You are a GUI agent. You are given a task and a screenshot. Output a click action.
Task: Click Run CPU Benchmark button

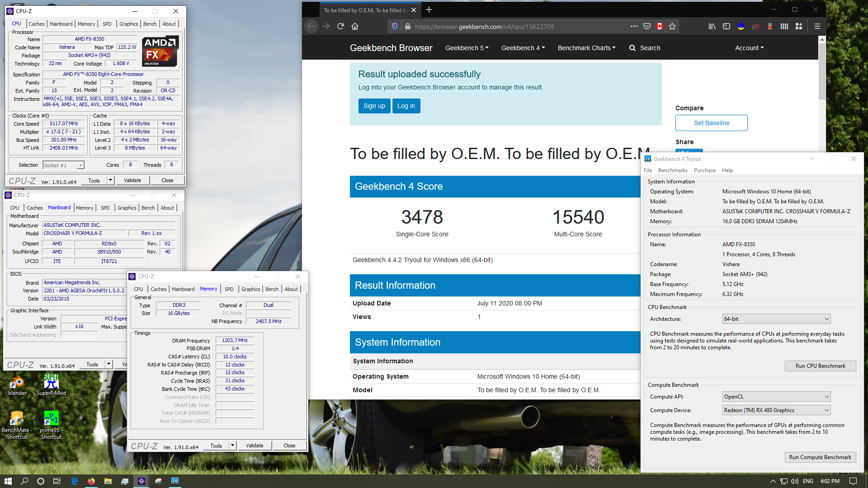[820, 366]
